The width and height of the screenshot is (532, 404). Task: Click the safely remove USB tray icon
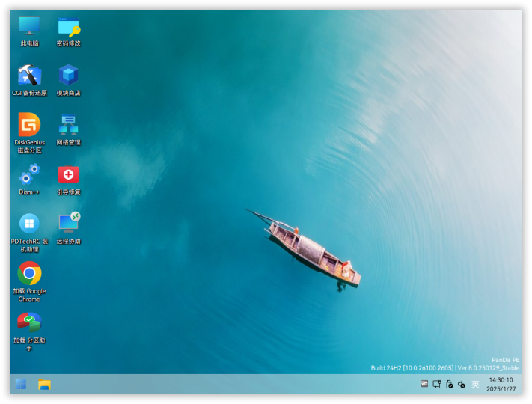[x=449, y=384]
